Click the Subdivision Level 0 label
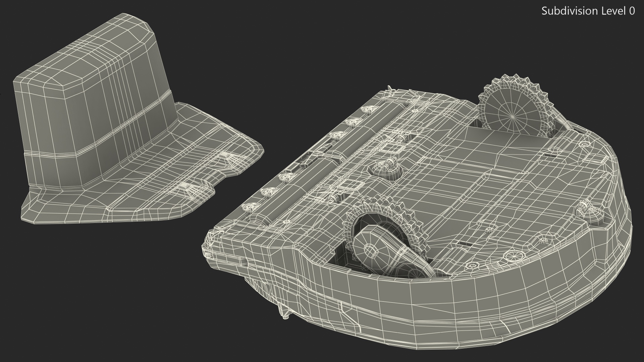This screenshot has height=362, width=644. pos(588,11)
